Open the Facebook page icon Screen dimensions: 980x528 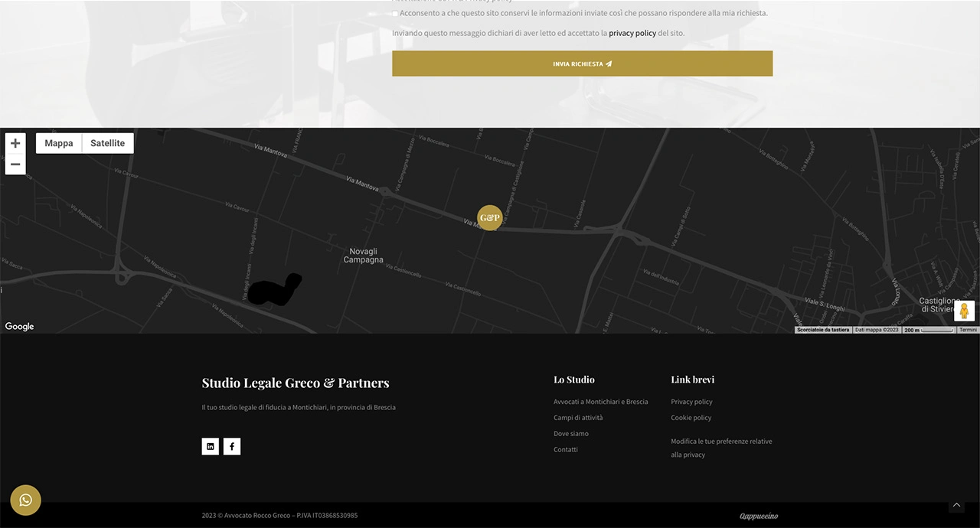(x=232, y=446)
